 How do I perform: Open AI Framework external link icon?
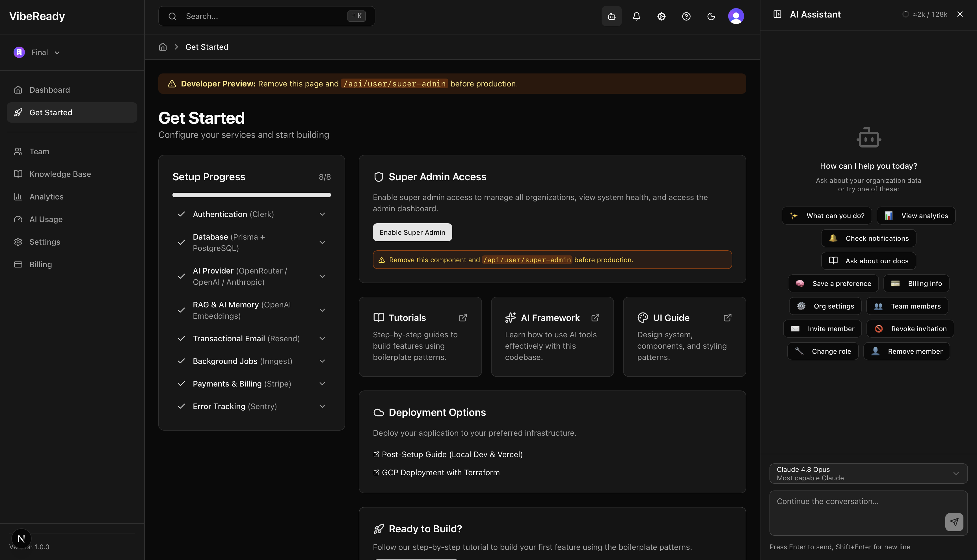[595, 318]
